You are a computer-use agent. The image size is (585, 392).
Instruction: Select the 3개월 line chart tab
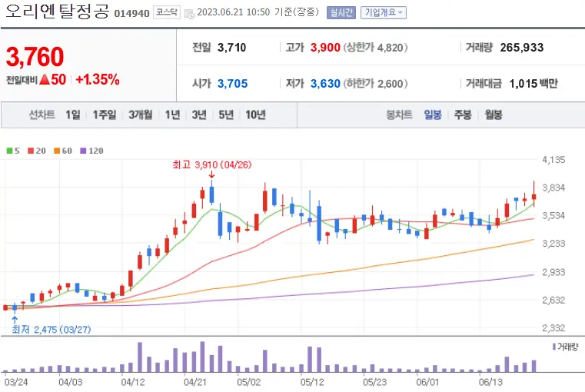[140, 115]
